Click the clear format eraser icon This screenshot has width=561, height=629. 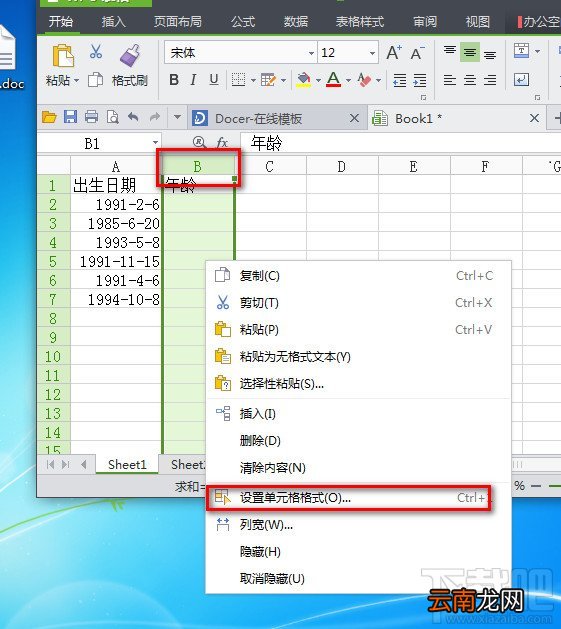364,80
